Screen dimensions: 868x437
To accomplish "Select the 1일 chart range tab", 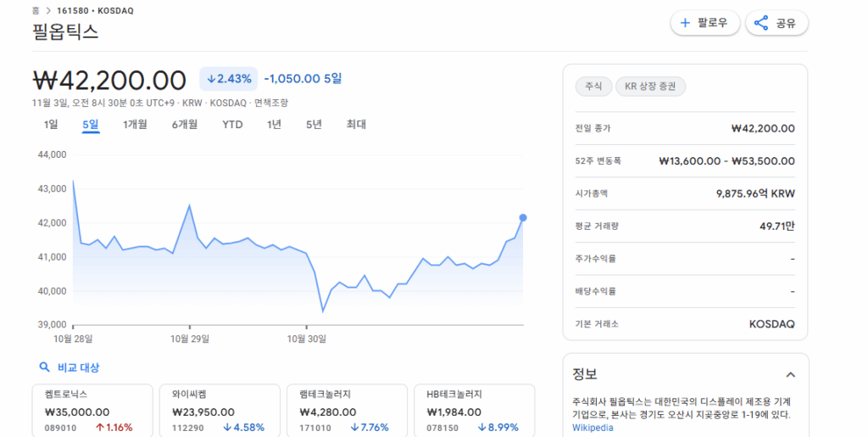I will 51,125.
